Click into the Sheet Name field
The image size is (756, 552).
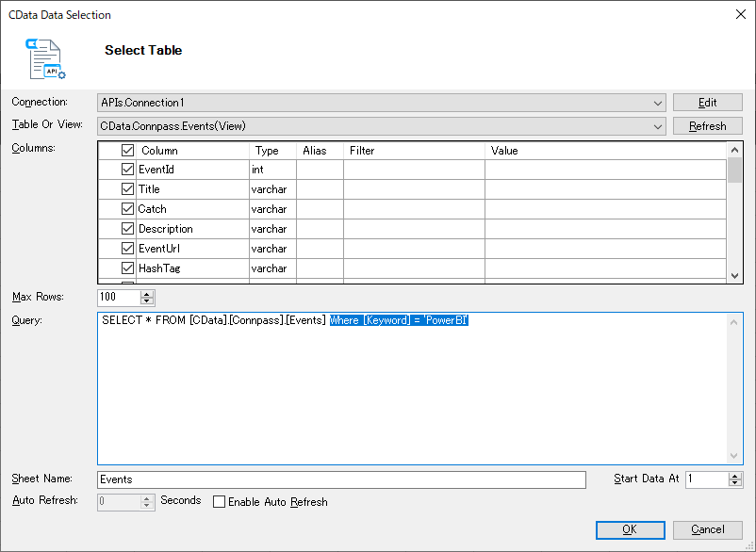[341, 479]
